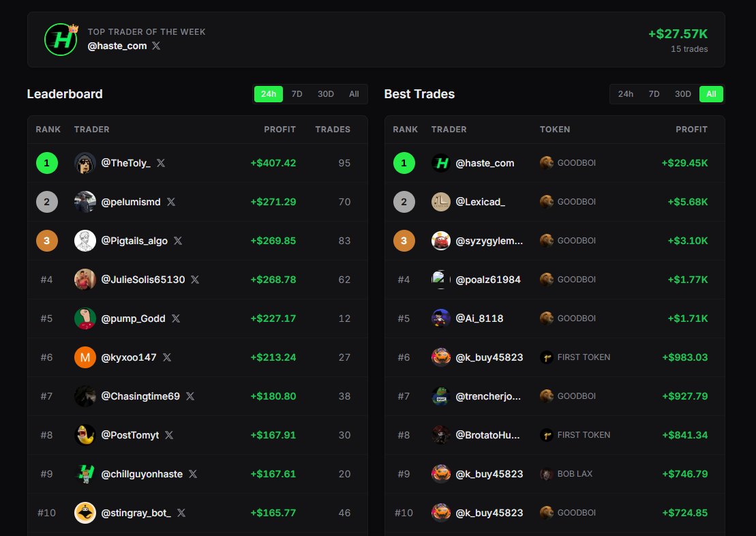Click @stingray_bot_ avatar image
The height and width of the screenshot is (536, 756).
click(85, 513)
